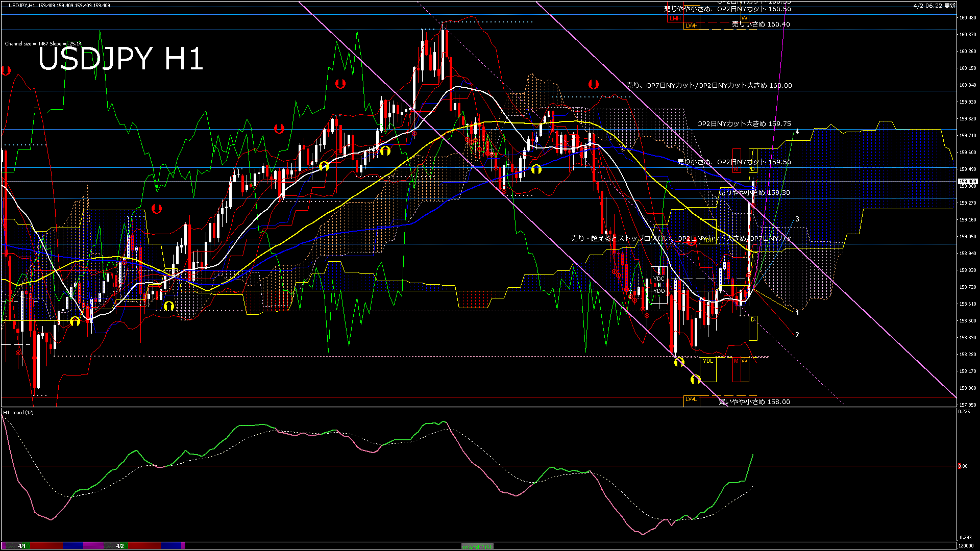Click the white YDO yesterday-open label
Viewport: 980px width, 551px height.
[659, 291]
